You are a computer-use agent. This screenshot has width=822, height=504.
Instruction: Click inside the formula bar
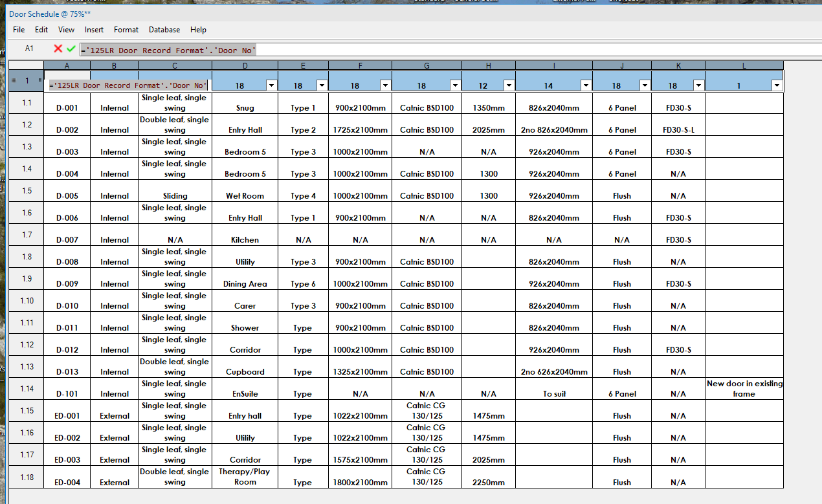[259, 49]
